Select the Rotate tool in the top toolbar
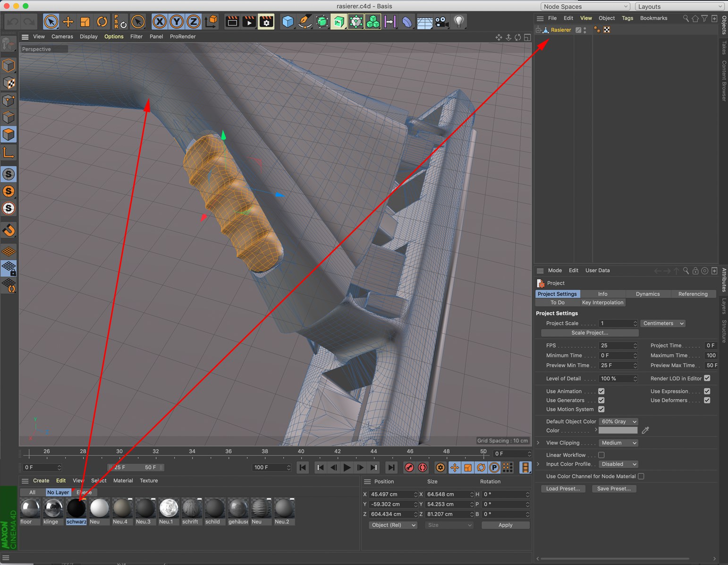The height and width of the screenshot is (565, 728). tap(102, 22)
